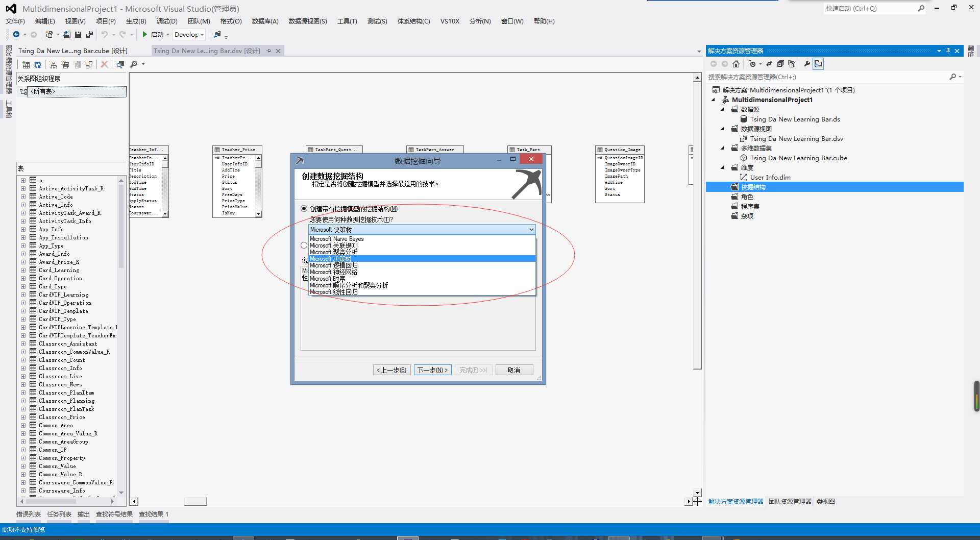Click the diagram horizontal scrollbar thumb
The width and height of the screenshot is (980, 540).
pos(195,502)
